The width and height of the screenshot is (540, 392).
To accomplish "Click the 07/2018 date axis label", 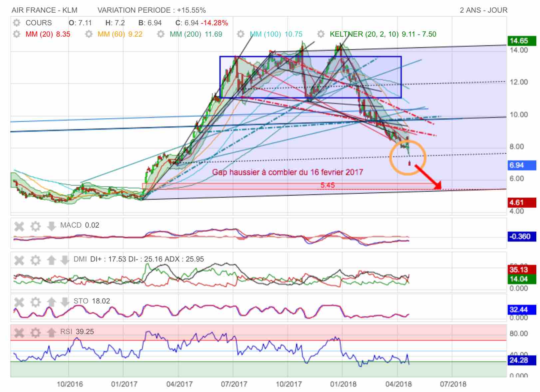I will tap(453, 384).
